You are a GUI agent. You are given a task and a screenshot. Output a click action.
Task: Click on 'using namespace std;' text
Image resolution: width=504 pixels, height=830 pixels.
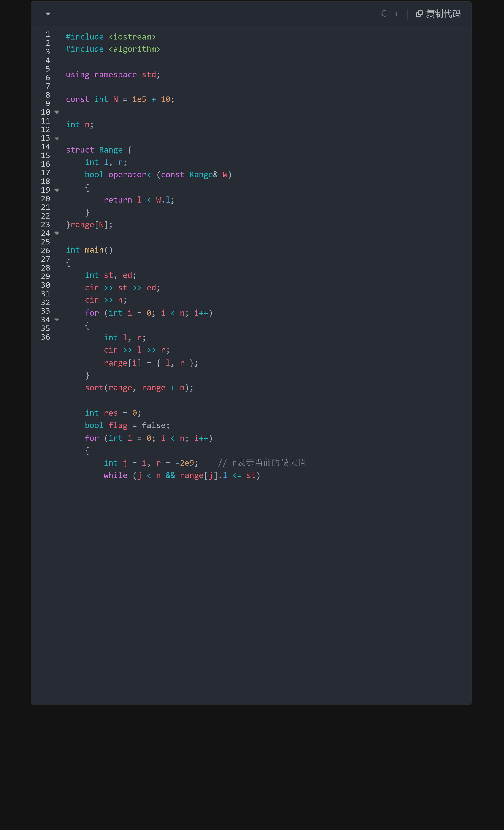[x=113, y=75]
